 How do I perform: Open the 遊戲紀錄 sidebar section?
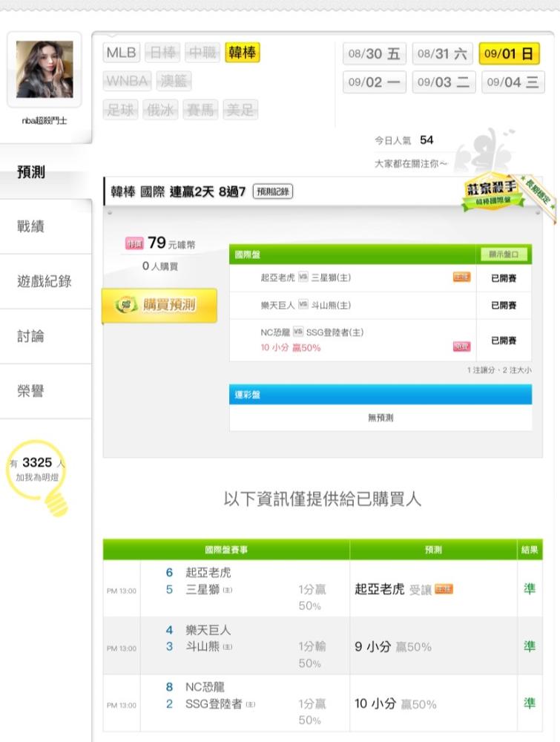(x=45, y=281)
